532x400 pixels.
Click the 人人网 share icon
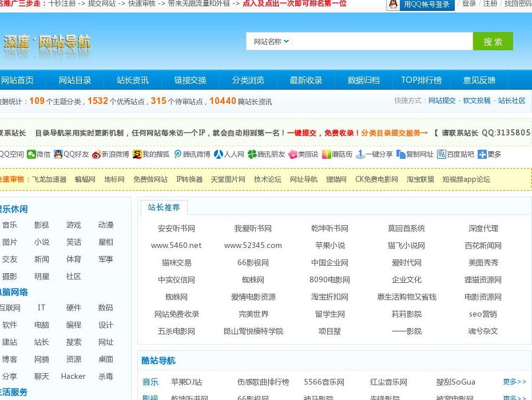coord(218,155)
